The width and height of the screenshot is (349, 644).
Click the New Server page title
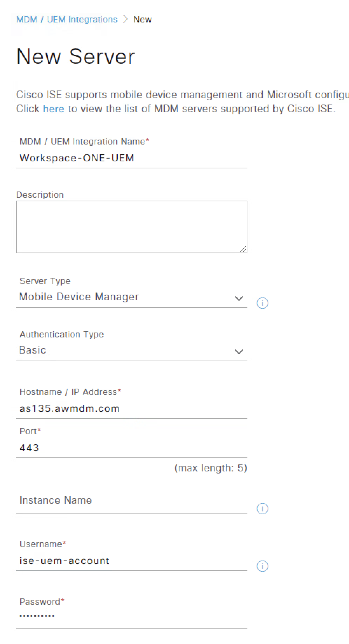76,56
